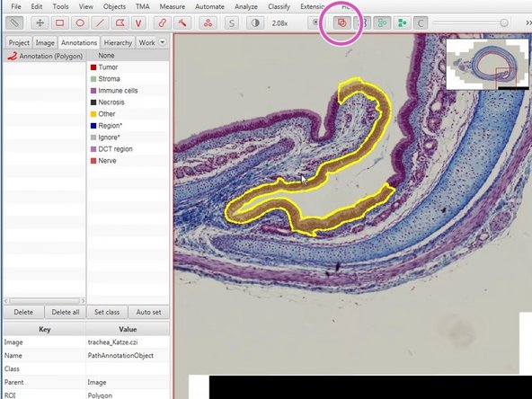
Task: Select the Parent key cell
Action: pyautogui.click(x=44, y=382)
